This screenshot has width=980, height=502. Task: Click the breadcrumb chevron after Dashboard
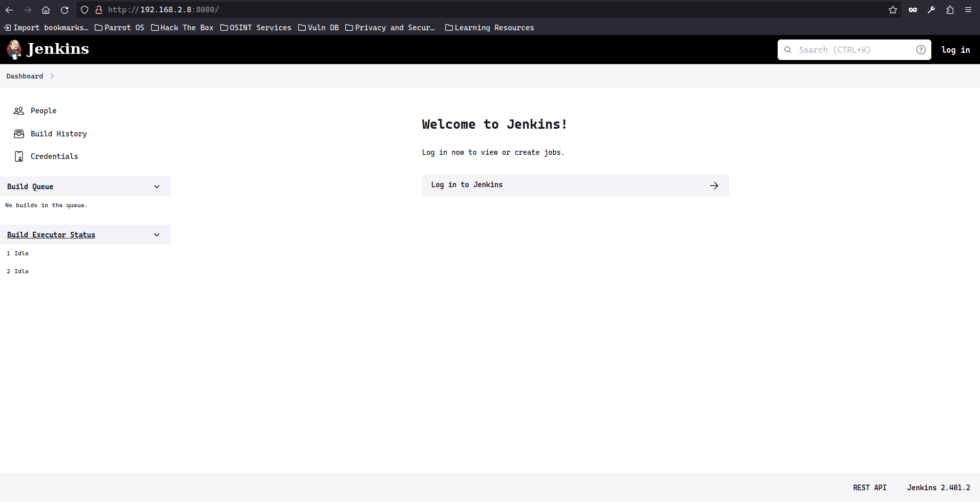[52, 76]
